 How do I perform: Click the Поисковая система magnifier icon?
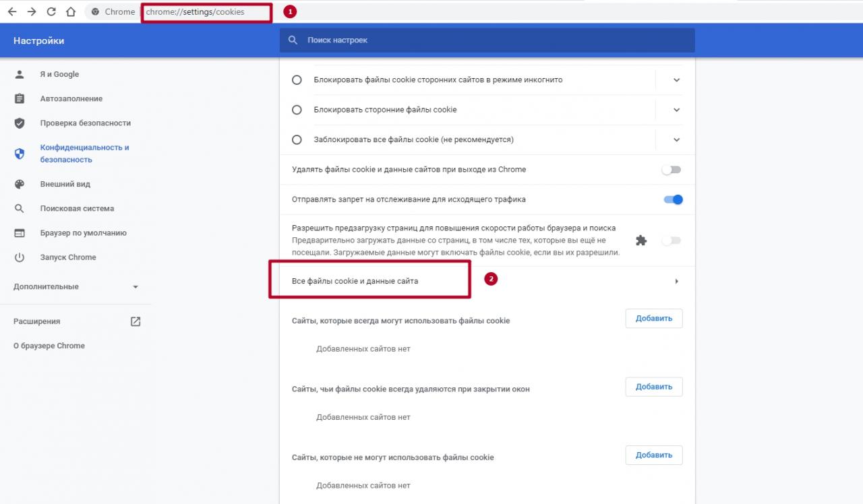(x=20, y=208)
